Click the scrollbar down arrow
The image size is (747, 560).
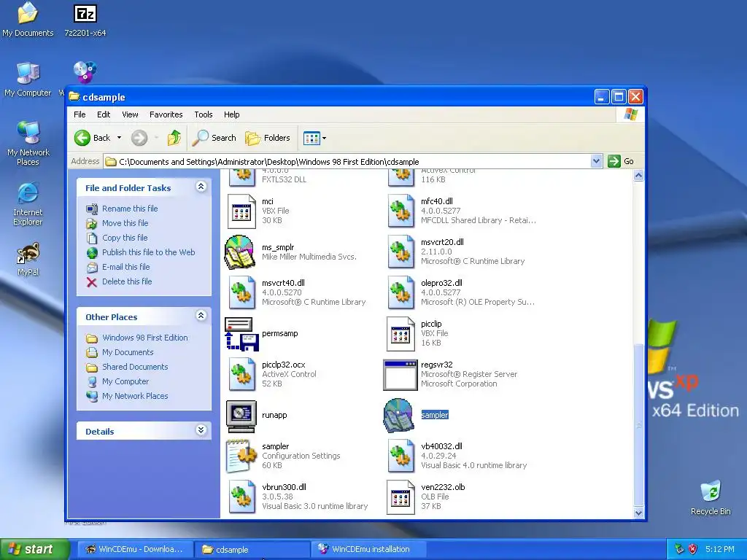(x=638, y=513)
